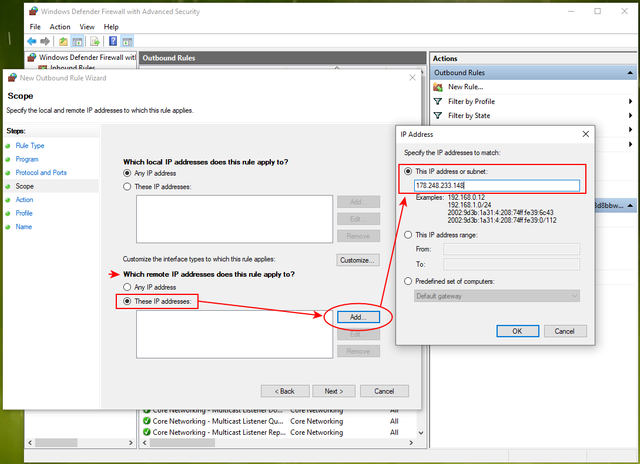This screenshot has height=464, width=640.
Task: Choose 'Predefined set of computers' option
Action: click(408, 281)
